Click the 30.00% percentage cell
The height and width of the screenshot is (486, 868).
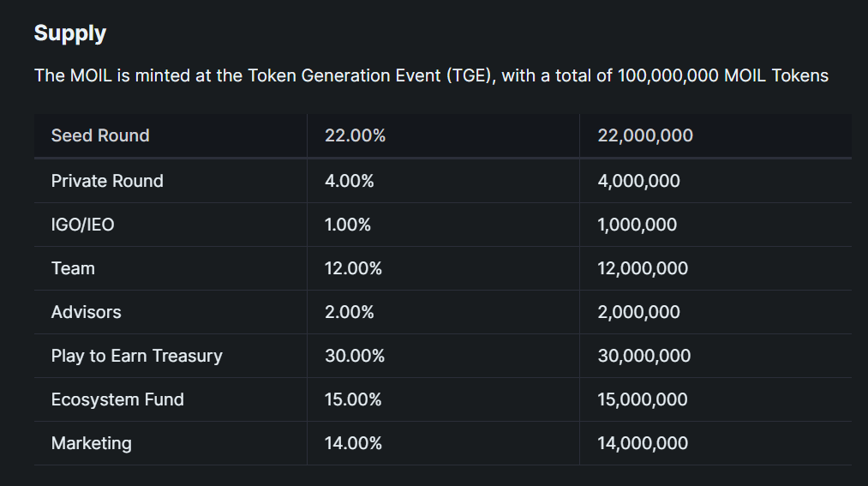point(355,356)
